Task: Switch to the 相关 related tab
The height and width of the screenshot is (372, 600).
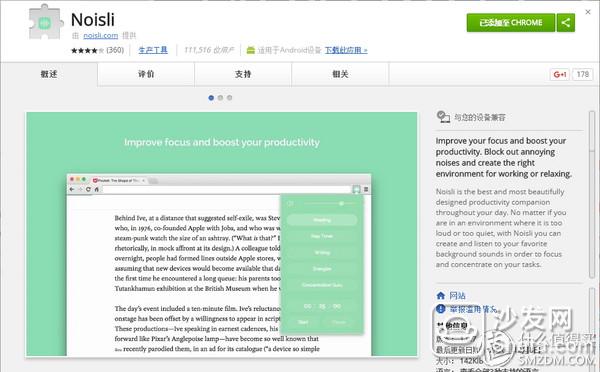Action: tap(341, 74)
